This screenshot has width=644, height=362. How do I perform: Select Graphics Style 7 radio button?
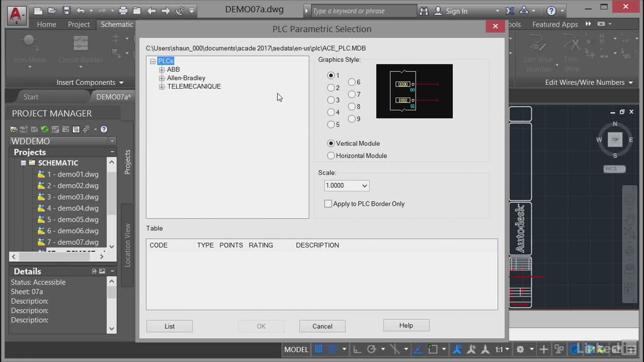352,94
